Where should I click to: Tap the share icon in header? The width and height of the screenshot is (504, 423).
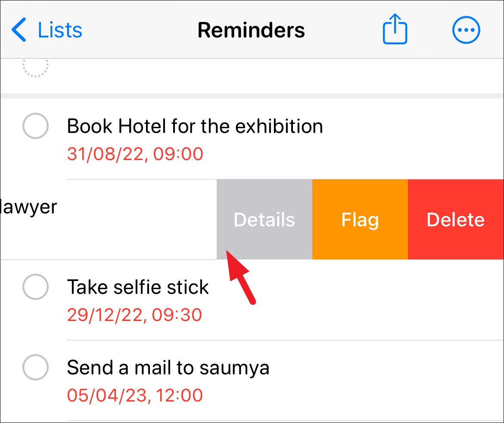[x=395, y=29]
